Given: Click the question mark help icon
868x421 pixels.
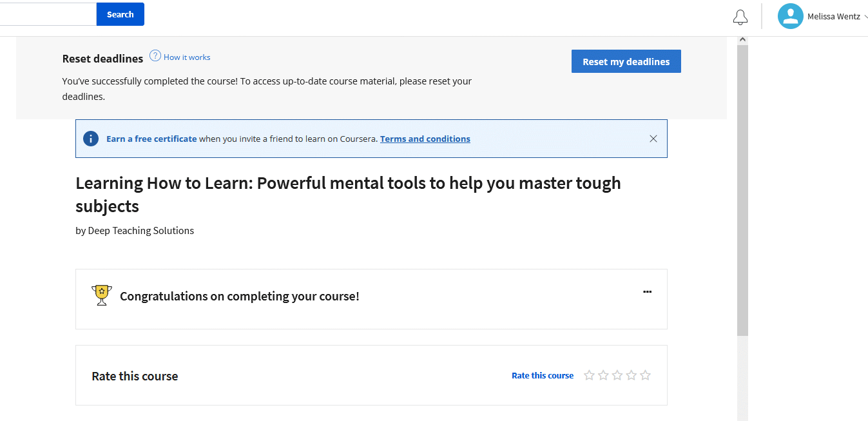Looking at the screenshot, I should pos(155,55).
